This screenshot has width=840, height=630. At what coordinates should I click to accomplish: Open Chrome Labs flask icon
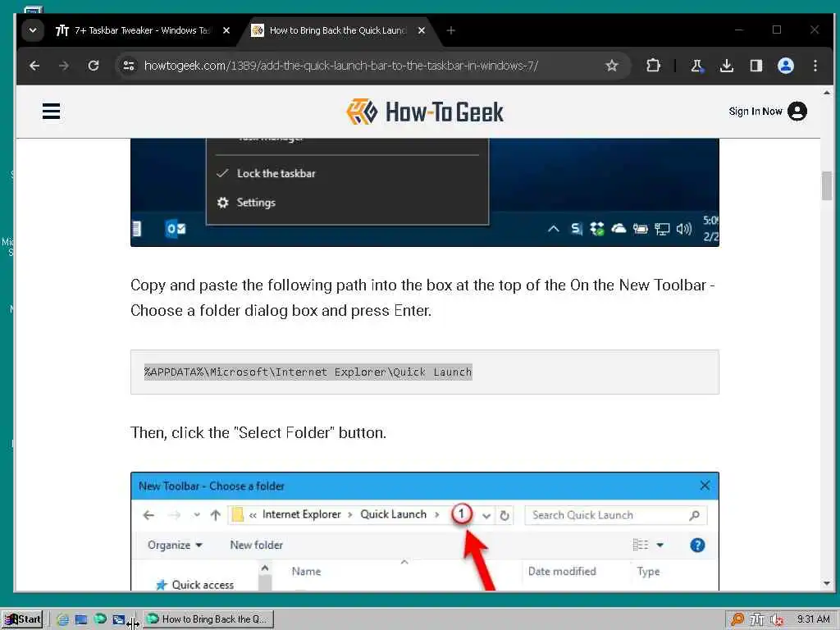click(696, 66)
